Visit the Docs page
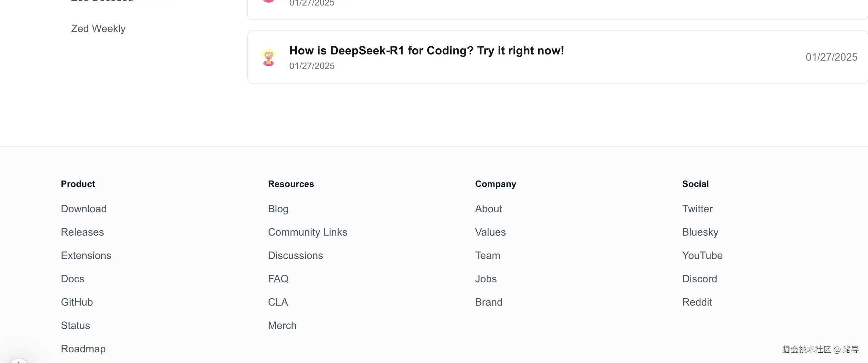 click(x=72, y=279)
